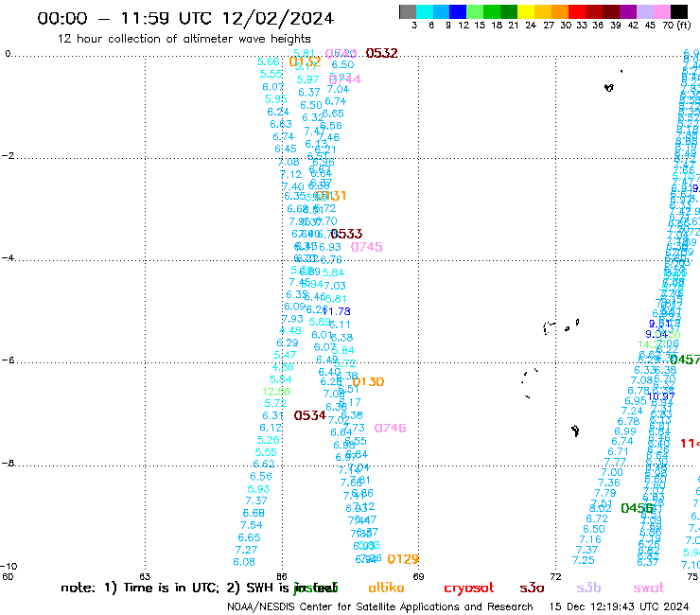700x615 pixels.
Task: Click the date range title '00:00 – 11:59 UTC 12/02/2024'
Action: click(185, 18)
